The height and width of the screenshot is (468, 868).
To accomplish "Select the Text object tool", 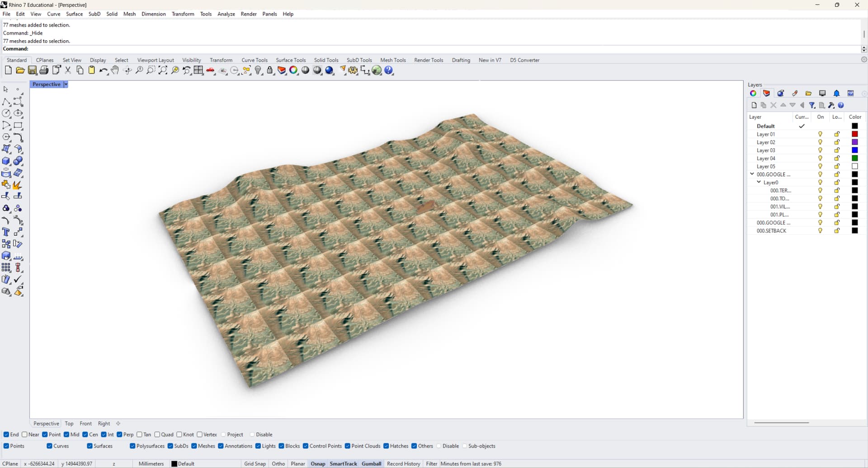I will coord(6,232).
